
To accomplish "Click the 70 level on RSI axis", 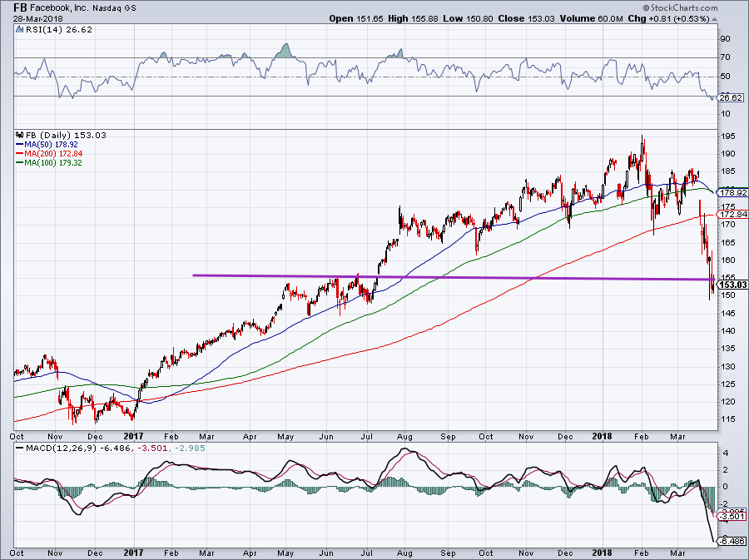I will [x=725, y=57].
